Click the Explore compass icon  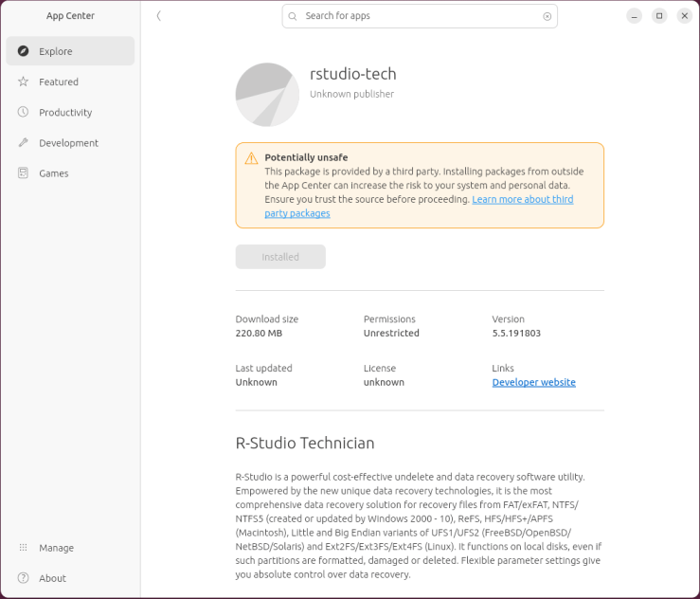[24, 51]
